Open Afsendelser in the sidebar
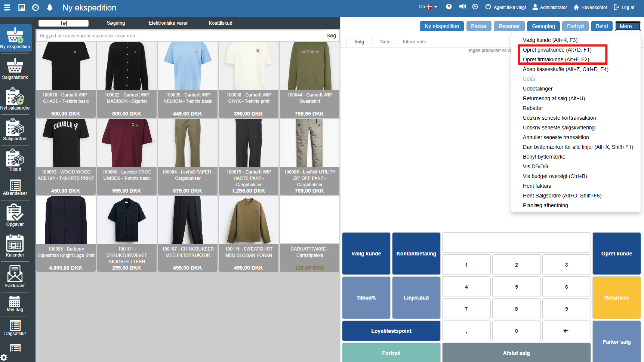The image size is (644, 362). (x=15, y=188)
